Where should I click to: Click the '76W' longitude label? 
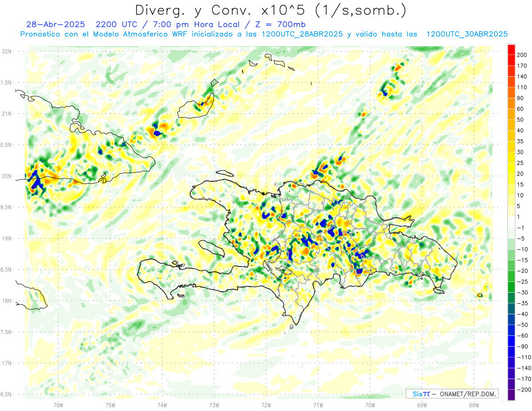coord(58,405)
